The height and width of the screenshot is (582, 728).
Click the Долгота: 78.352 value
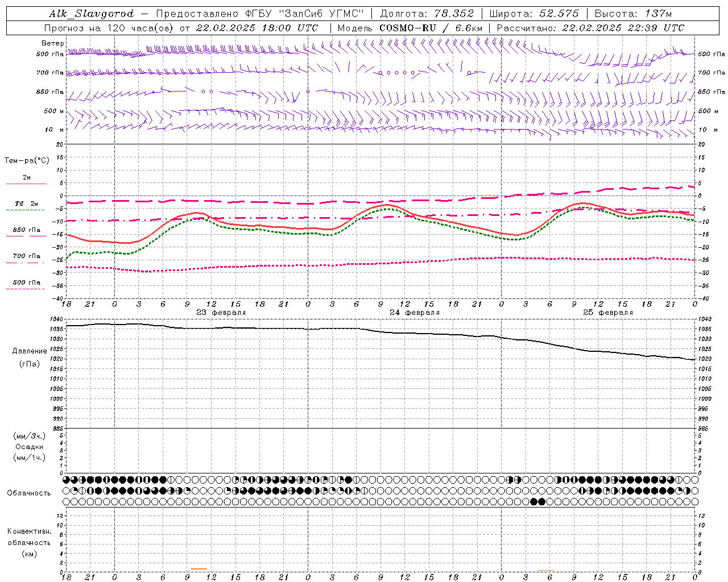coord(426,14)
